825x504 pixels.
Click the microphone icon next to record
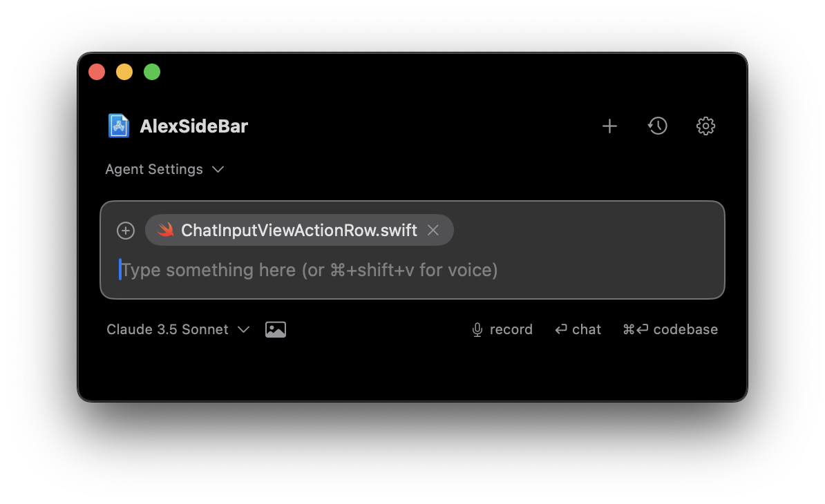pos(477,329)
